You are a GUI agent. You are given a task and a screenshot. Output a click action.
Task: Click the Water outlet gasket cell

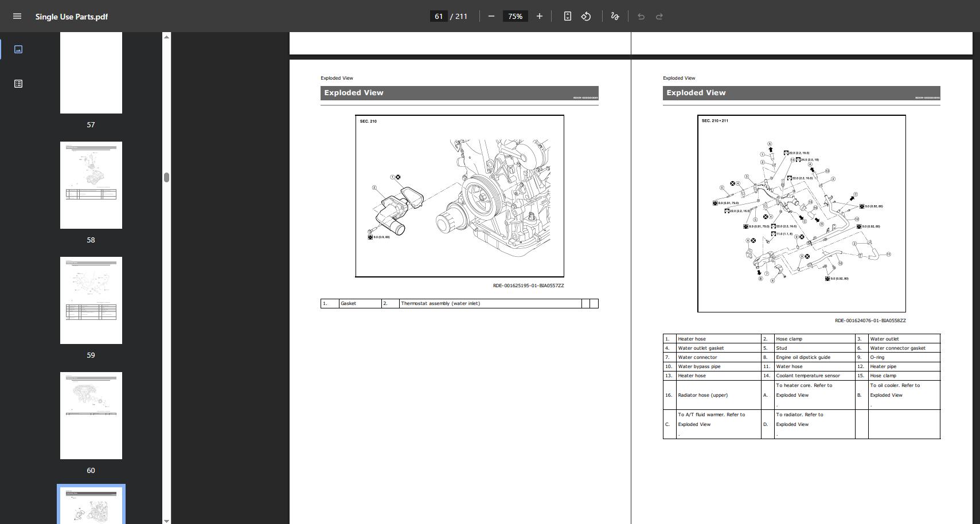pyautogui.click(x=719, y=348)
